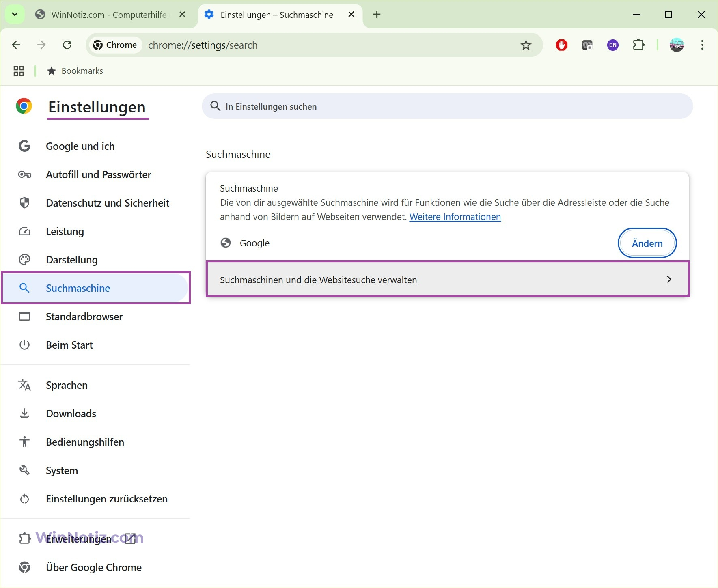The image size is (718, 588).
Task: Click the address bar URL chrome://settings/search
Action: pyautogui.click(x=203, y=45)
